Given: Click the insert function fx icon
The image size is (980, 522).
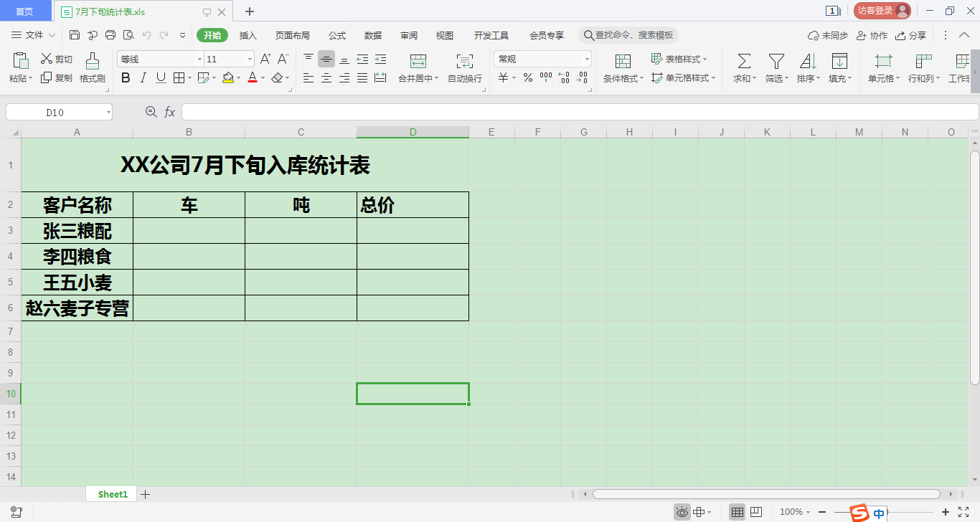Looking at the screenshot, I should tap(170, 112).
